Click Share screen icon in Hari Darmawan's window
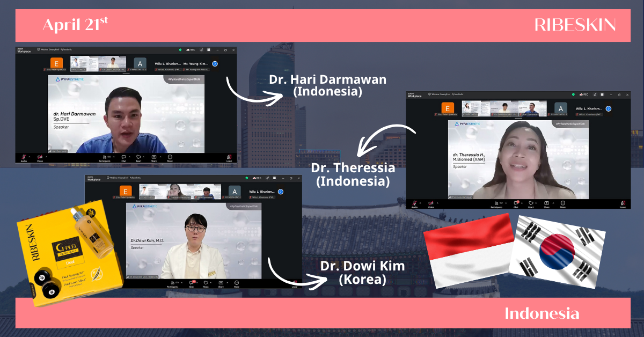This screenshot has width=644, height=337. tap(154, 157)
